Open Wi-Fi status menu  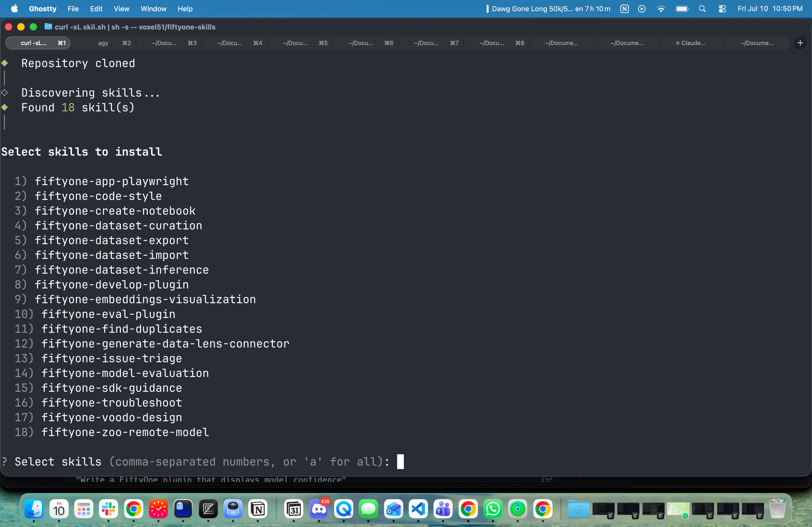(x=661, y=9)
